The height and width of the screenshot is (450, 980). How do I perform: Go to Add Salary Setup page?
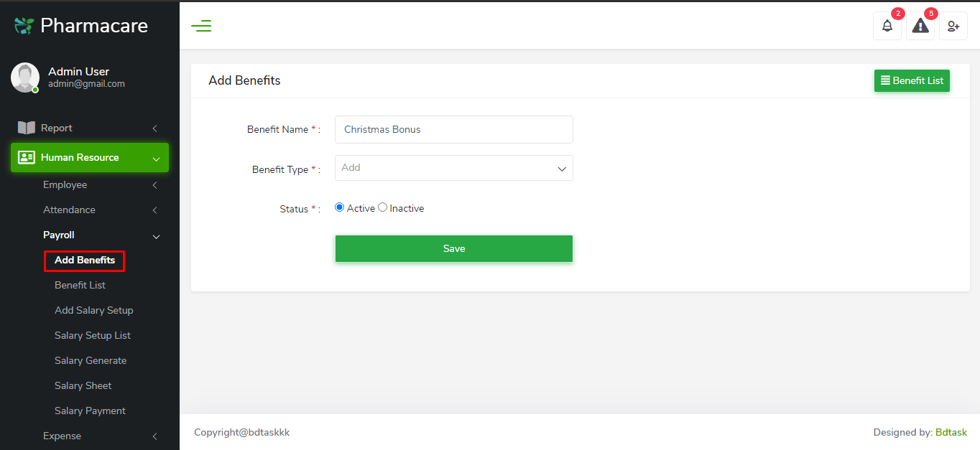(x=94, y=310)
